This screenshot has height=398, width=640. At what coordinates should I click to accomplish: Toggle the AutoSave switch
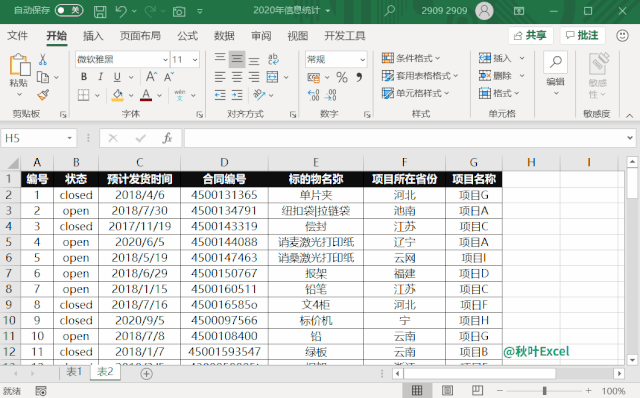coord(69,11)
